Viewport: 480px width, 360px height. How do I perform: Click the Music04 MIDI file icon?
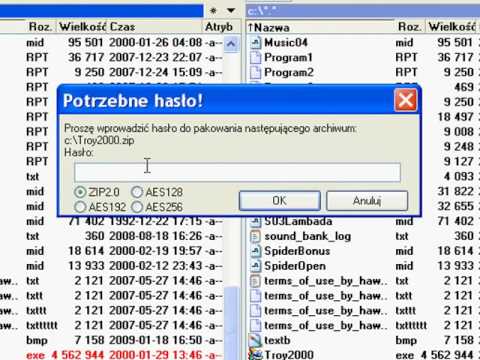[255, 43]
